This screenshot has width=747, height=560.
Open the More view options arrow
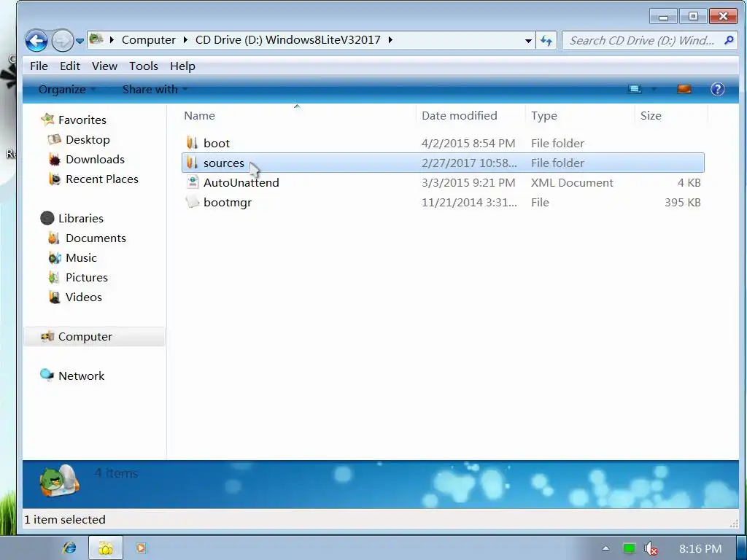(x=654, y=89)
